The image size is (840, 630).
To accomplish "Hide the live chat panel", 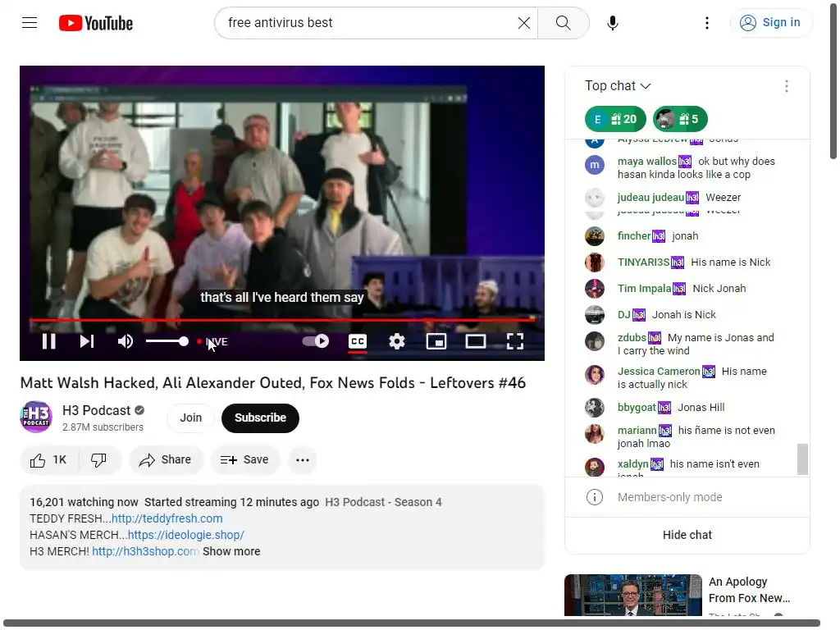I will coord(687,535).
